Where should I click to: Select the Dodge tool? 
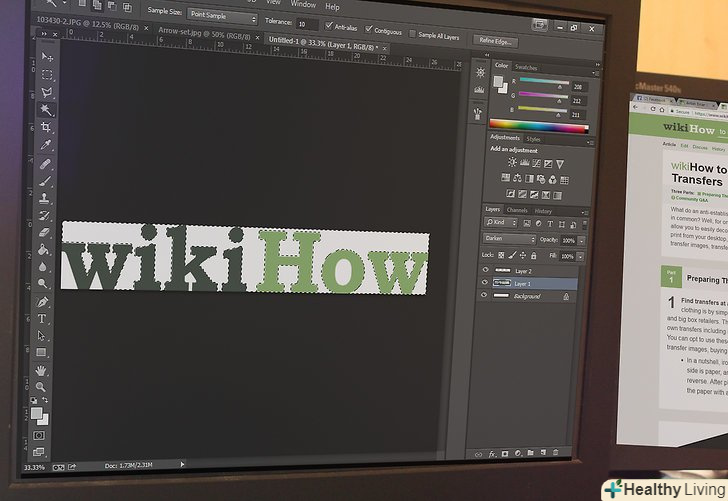click(x=43, y=283)
